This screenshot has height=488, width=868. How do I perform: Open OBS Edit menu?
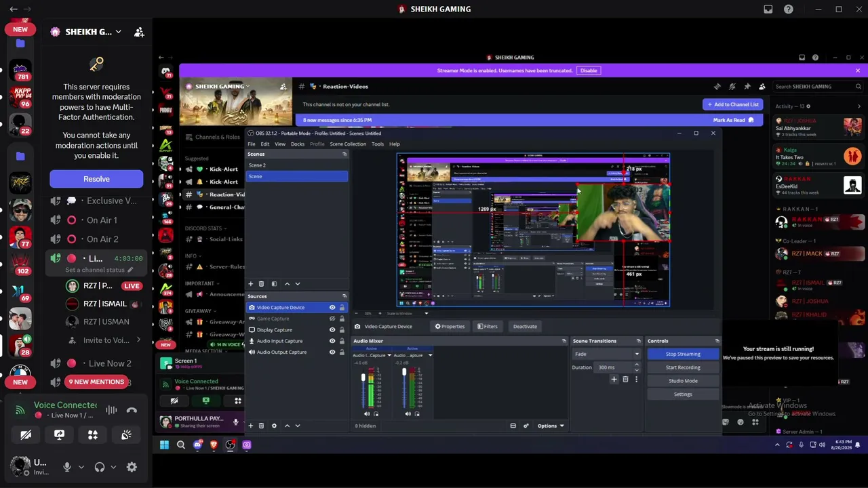pos(265,144)
